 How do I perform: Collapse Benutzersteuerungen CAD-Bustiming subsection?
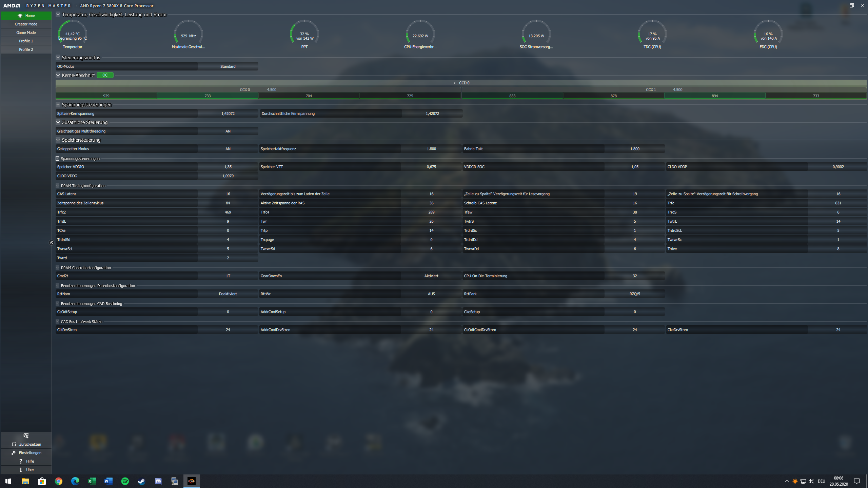(58, 304)
